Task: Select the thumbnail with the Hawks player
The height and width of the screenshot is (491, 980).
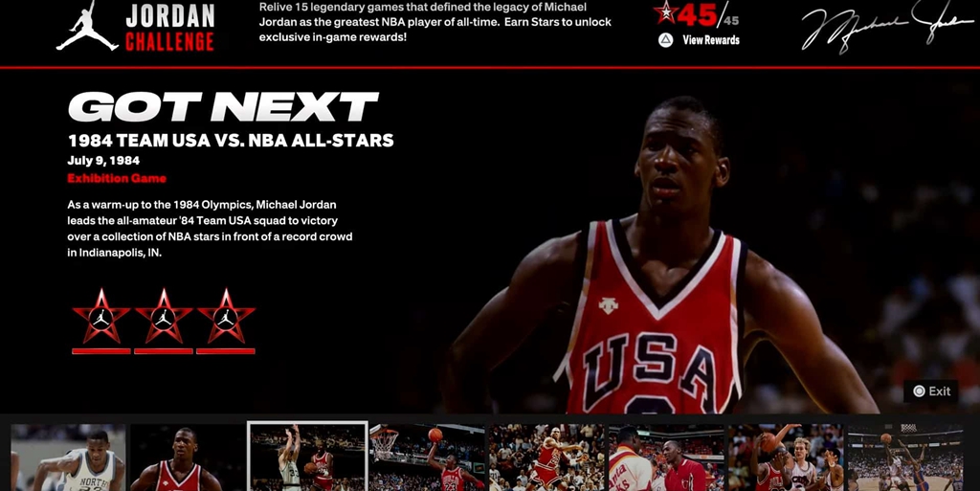Action: tap(666, 458)
